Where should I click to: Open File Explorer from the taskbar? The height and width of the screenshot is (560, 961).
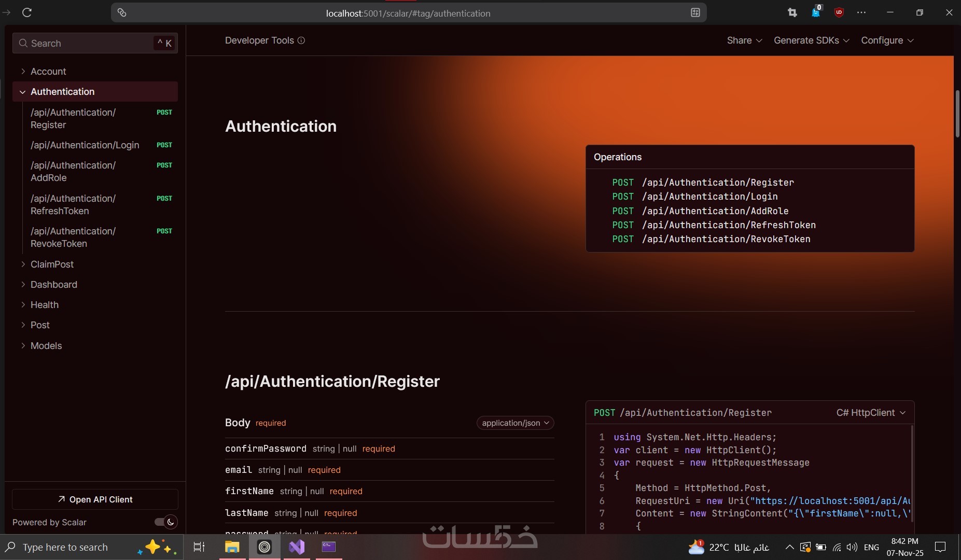point(232,547)
